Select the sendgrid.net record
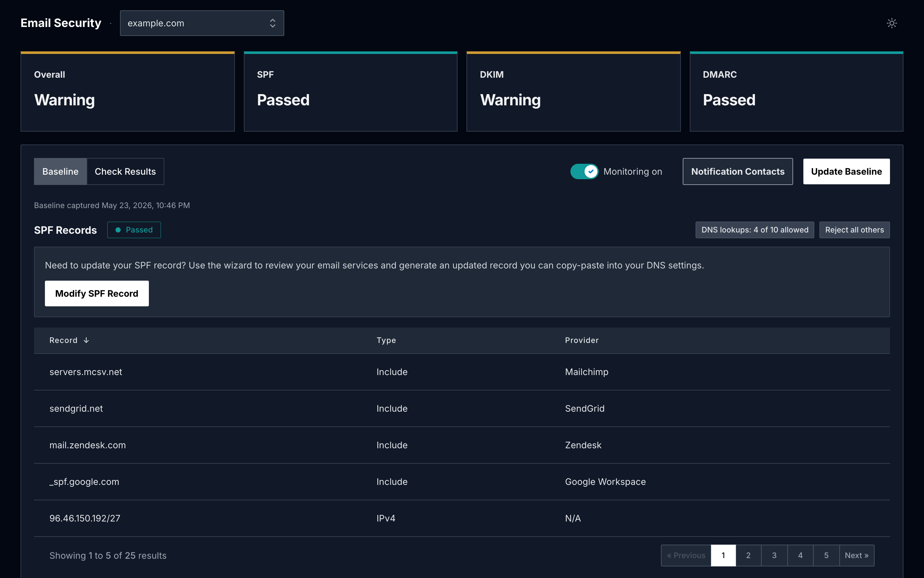Viewport: 924px width, 578px height. click(76, 409)
